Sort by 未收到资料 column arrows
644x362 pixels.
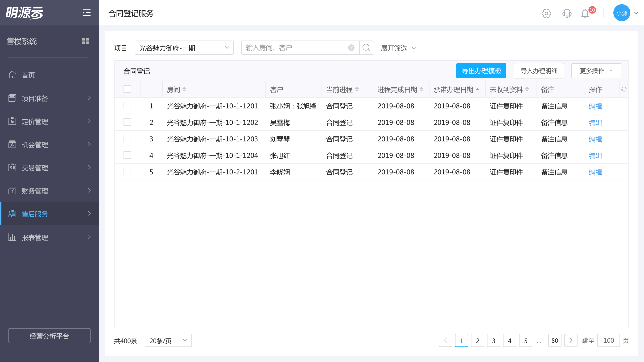[x=527, y=89]
